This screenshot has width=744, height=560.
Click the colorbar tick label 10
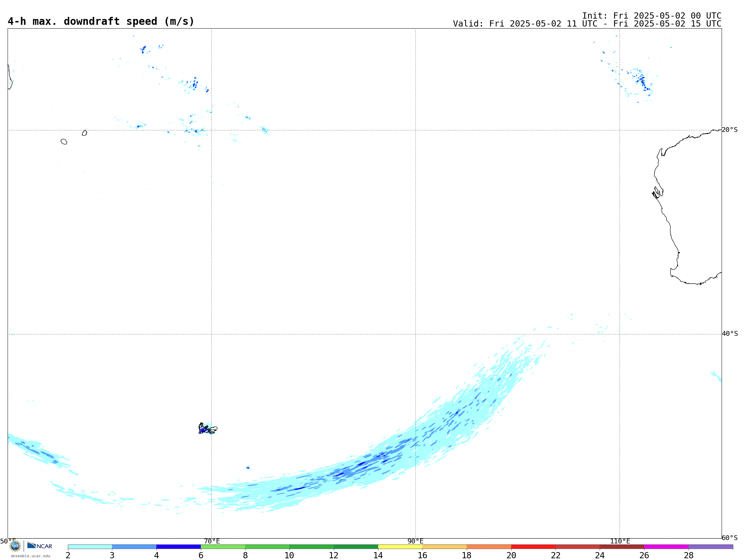click(289, 555)
